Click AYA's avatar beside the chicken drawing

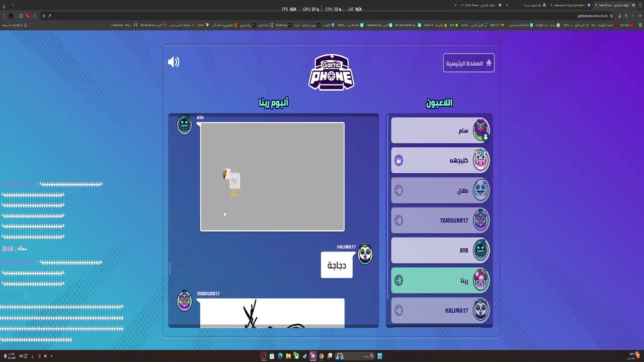[x=184, y=124]
